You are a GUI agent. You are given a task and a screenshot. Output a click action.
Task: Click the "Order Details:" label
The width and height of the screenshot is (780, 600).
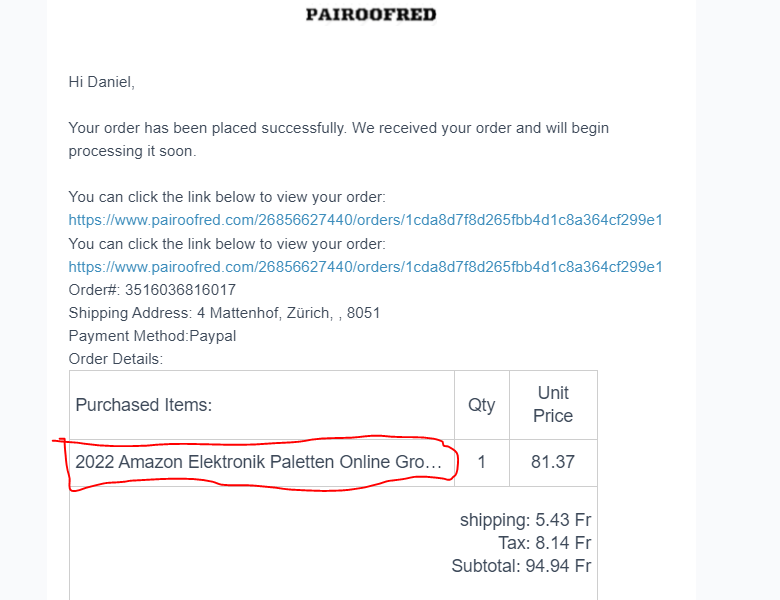[x=115, y=359]
